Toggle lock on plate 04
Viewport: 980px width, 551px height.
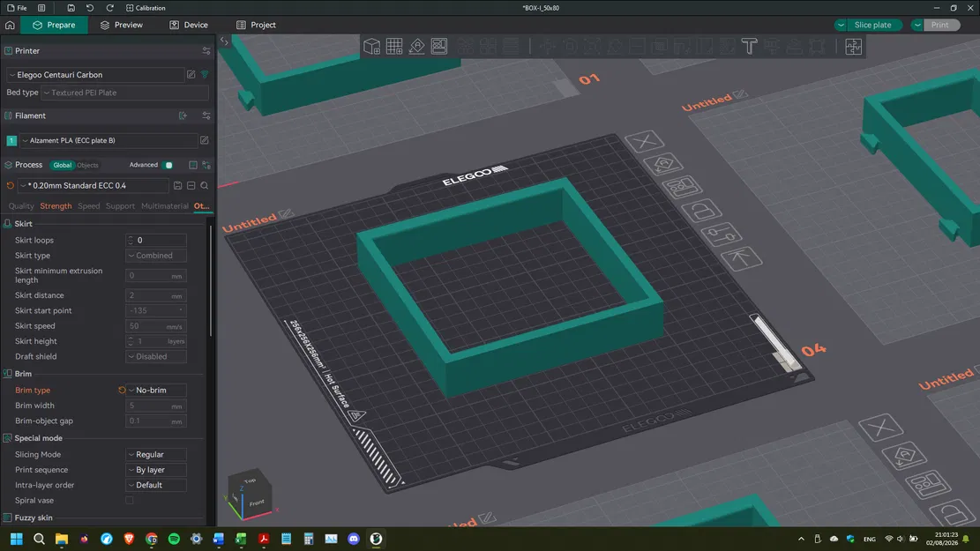pos(702,212)
